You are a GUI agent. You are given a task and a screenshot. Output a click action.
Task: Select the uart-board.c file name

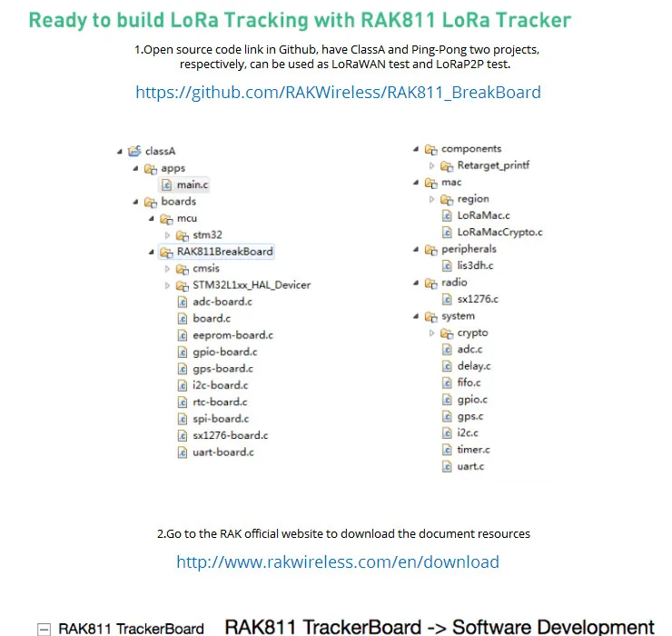click(x=223, y=452)
